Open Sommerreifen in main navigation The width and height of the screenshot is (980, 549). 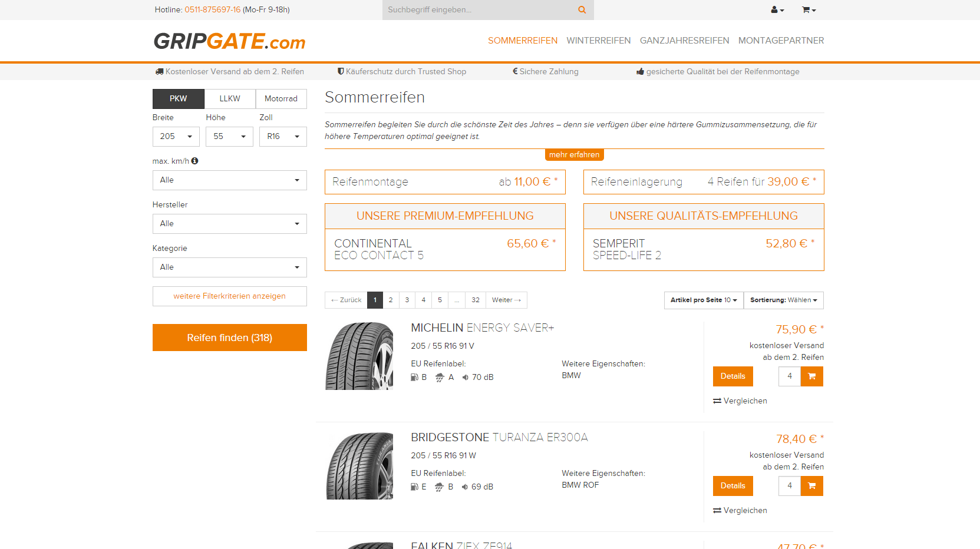[x=523, y=41]
